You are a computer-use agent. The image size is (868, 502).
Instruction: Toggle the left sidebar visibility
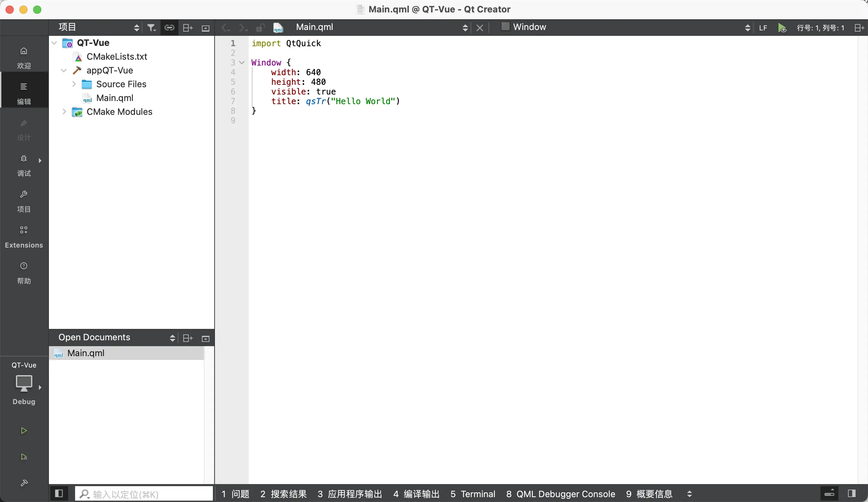click(x=59, y=493)
